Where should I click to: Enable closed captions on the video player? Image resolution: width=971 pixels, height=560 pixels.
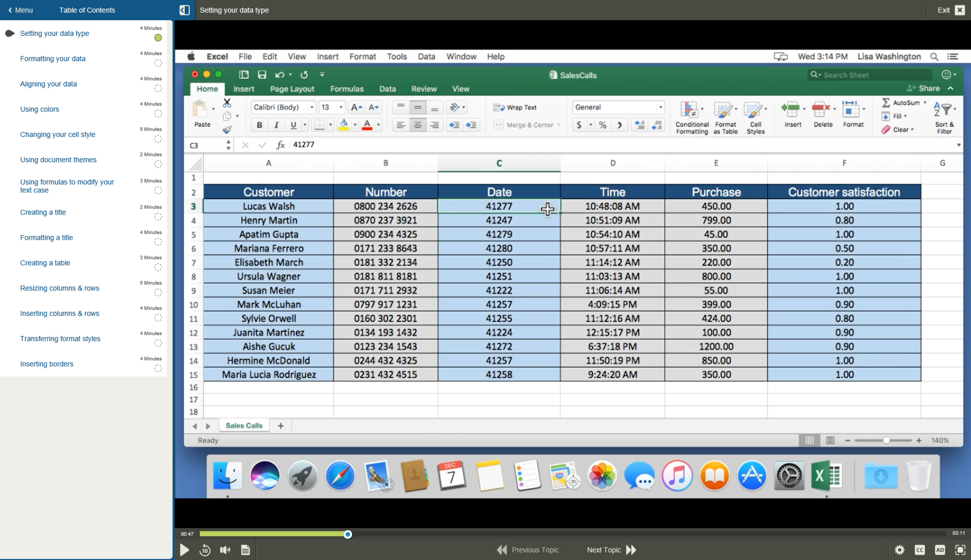coord(920,550)
